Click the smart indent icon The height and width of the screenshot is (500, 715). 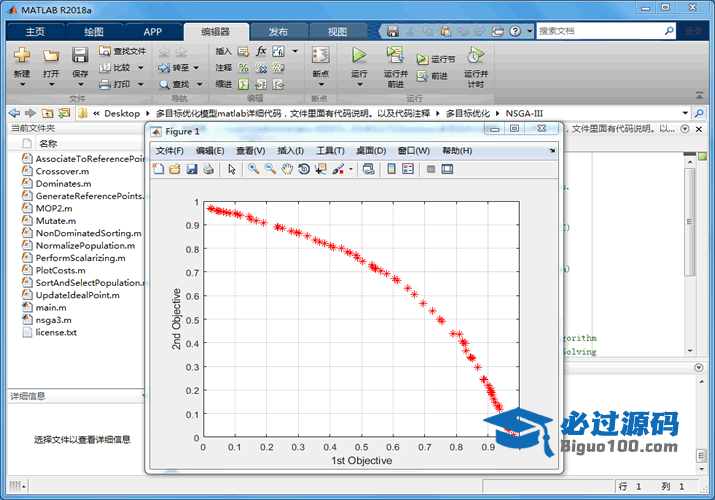(x=244, y=84)
